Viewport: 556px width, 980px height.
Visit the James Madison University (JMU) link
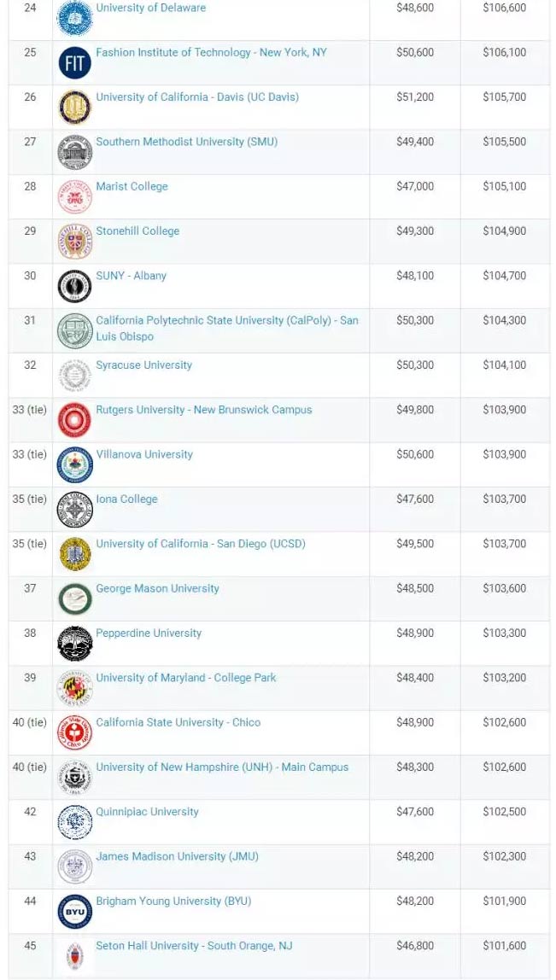click(x=177, y=856)
